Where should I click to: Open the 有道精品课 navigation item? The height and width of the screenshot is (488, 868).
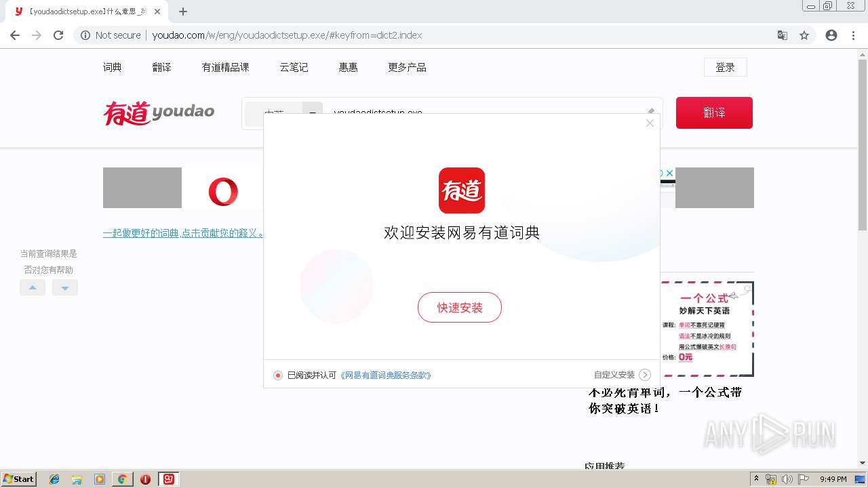coord(226,67)
